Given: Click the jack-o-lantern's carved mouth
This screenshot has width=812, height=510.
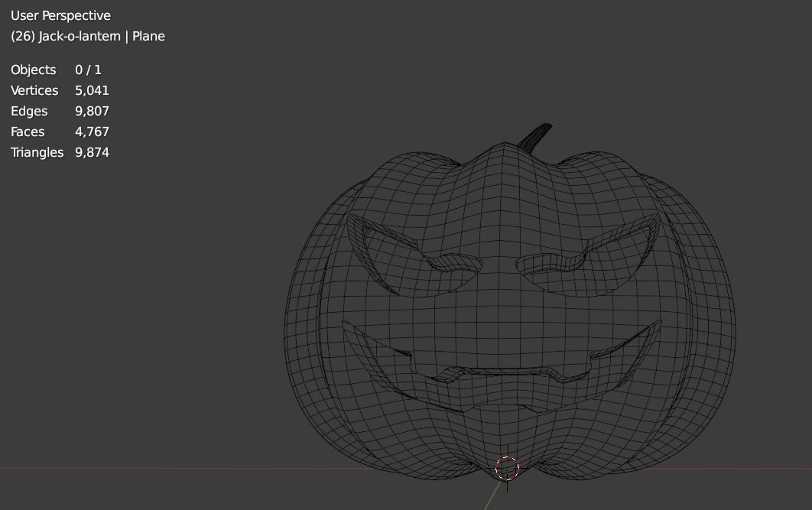Looking at the screenshot, I should pos(502,365).
